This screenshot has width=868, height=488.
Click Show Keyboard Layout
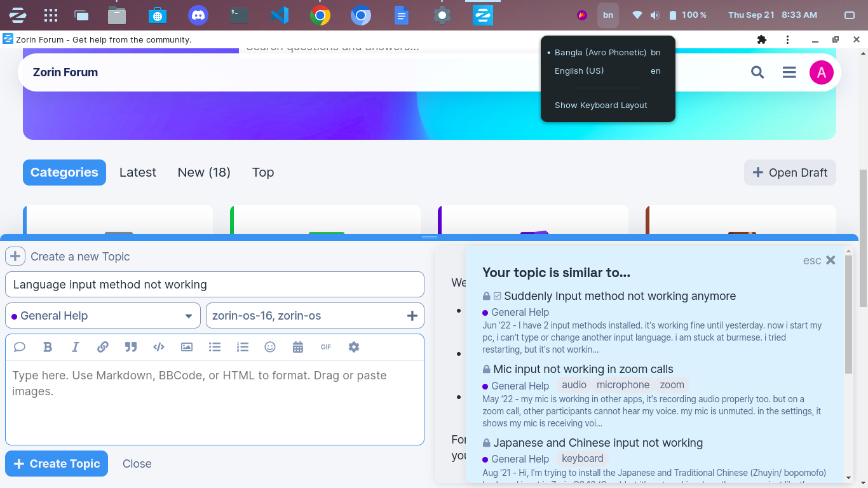(608, 105)
